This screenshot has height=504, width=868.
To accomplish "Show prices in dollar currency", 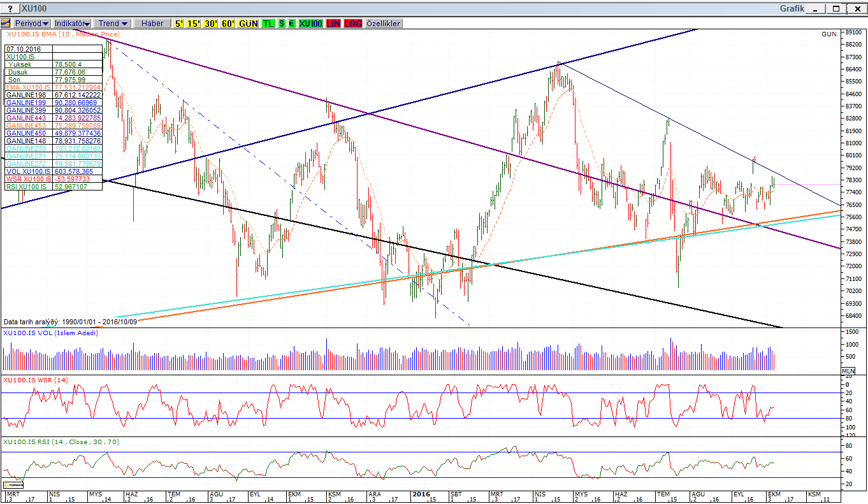I will pyautogui.click(x=282, y=24).
